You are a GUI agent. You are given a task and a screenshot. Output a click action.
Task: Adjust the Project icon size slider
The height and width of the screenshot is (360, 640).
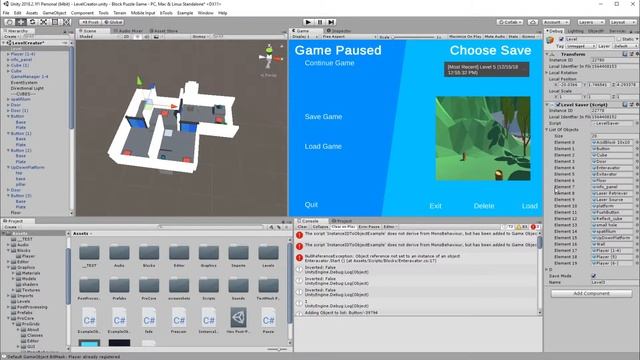click(x=278, y=349)
